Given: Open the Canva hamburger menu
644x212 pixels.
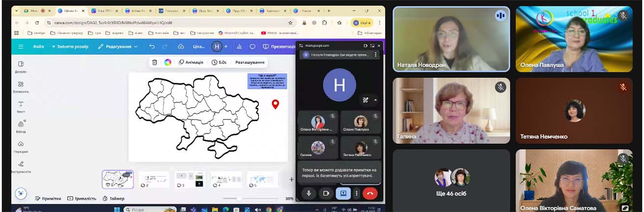Looking at the screenshot, I should pos(21,47).
